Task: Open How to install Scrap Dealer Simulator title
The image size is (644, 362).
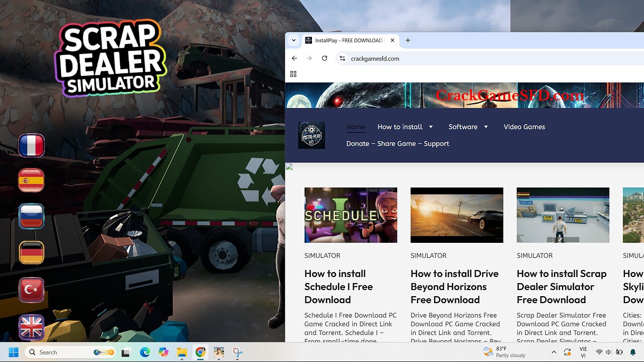Action: coord(561,287)
